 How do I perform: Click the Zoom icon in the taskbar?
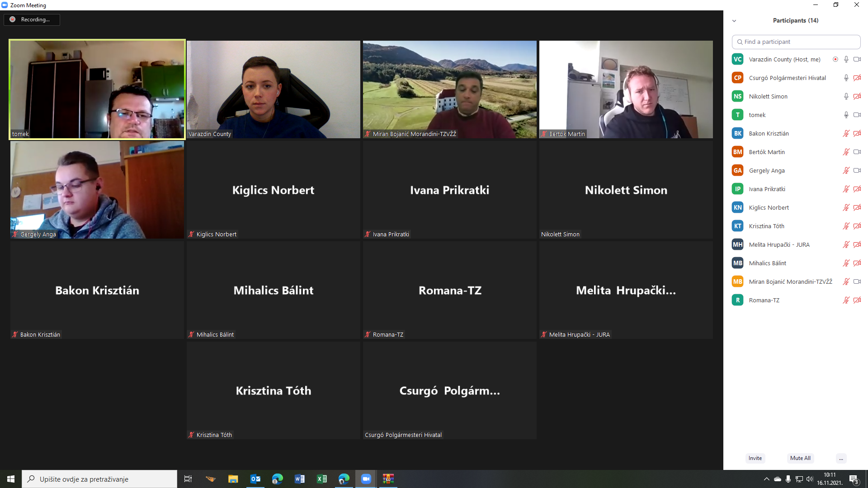click(366, 479)
